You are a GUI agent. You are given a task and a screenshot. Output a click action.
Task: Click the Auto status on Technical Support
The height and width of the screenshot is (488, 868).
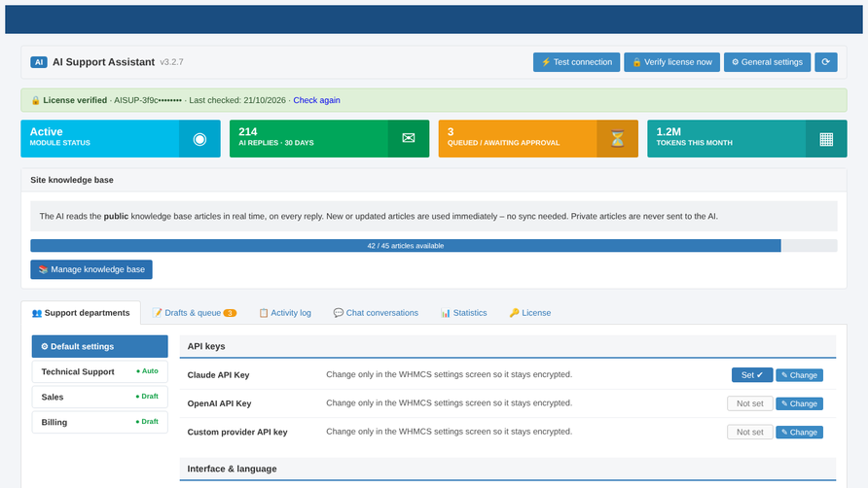(x=147, y=371)
